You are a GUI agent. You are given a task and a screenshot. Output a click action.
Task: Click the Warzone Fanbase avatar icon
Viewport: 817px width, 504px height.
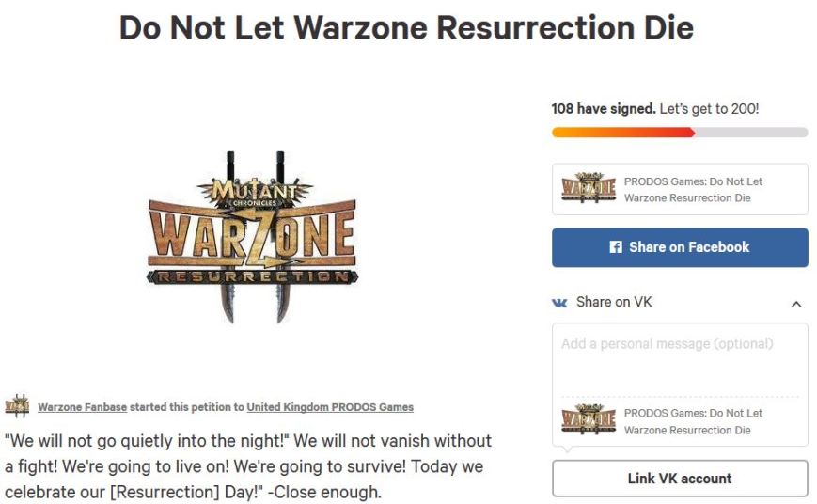pyautogui.click(x=18, y=407)
